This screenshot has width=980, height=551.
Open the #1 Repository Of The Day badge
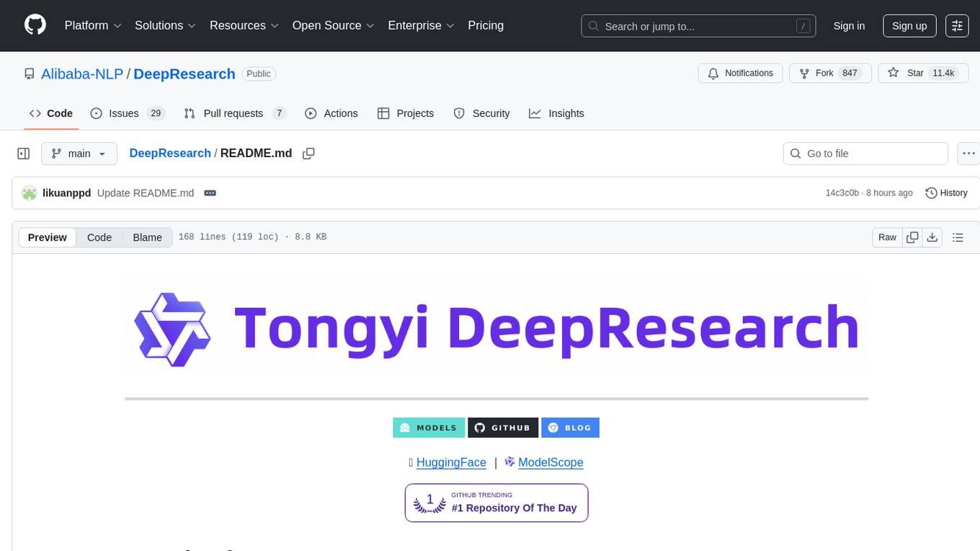pyautogui.click(x=496, y=503)
